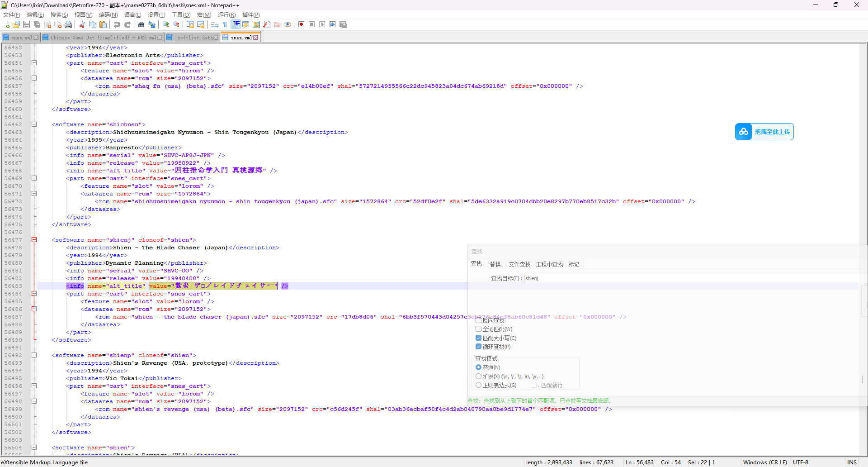The image size is (868, 467).
Task: Open 工程中查找 tab in find dialog
Action: [549, 264]
